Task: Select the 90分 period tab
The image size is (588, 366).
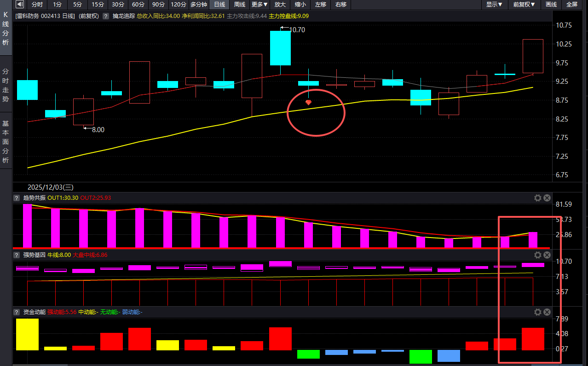Action: (x=158, y=5)
